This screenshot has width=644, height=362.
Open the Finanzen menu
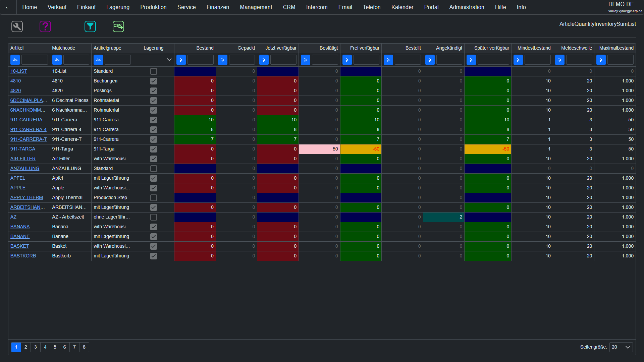tap(218, 7)
